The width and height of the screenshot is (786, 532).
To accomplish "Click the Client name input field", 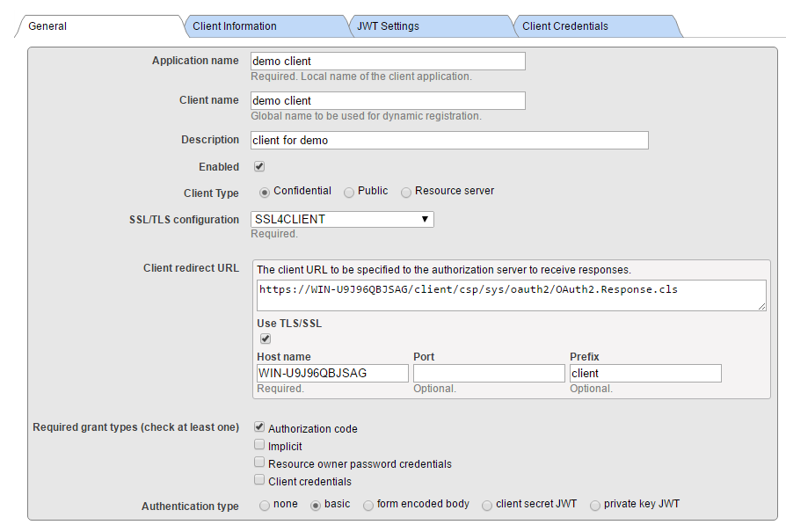I will (388, 101).
